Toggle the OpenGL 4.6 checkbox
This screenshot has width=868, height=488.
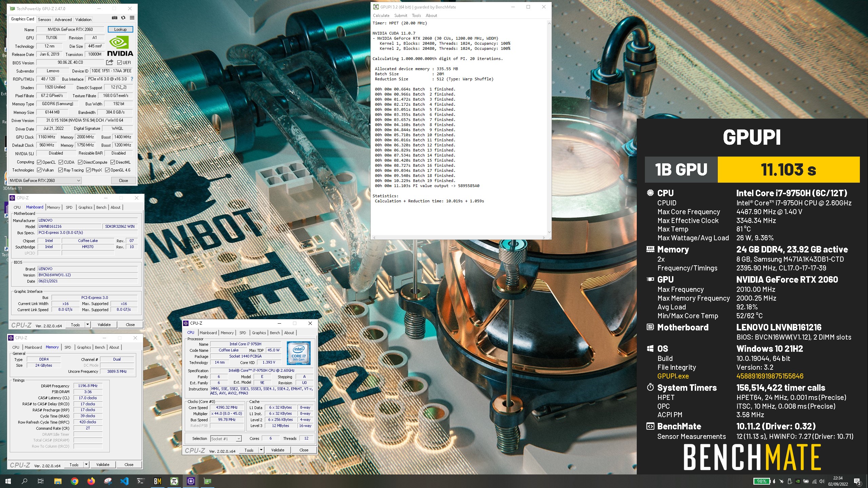pos(107,170)
